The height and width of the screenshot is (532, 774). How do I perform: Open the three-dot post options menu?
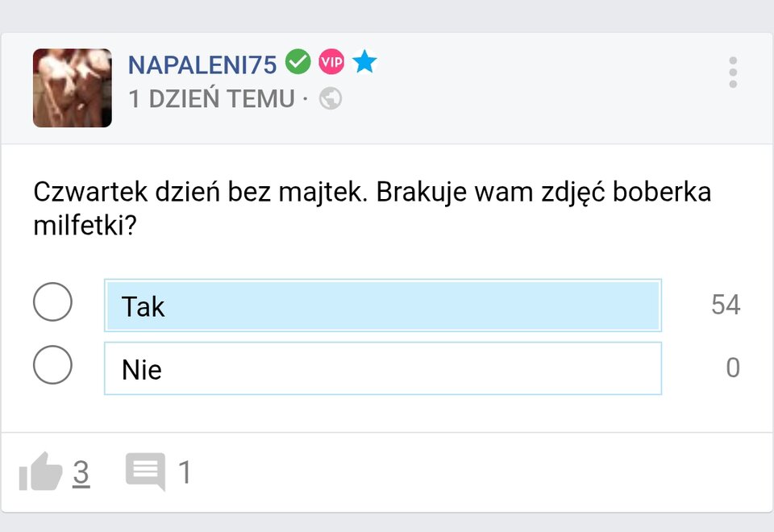pos(732,73)
